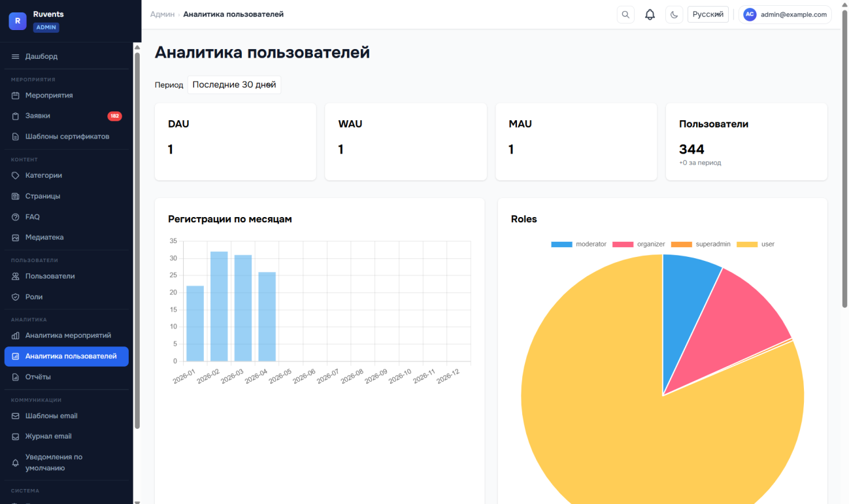Click the 182 badge on Заявки
Image resolution: width=849 pixels, height=504 pixels.
(x=114, y=116)
